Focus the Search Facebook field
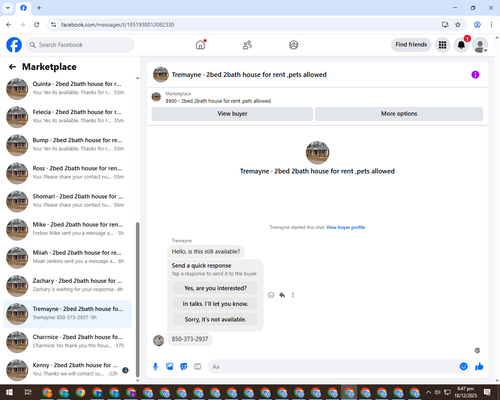This screenshot has width=500, height=400. (x=80, y=45)
